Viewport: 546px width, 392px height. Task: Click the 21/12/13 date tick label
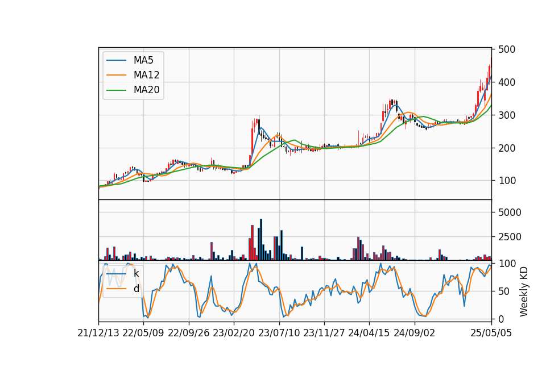click(98, 333)
